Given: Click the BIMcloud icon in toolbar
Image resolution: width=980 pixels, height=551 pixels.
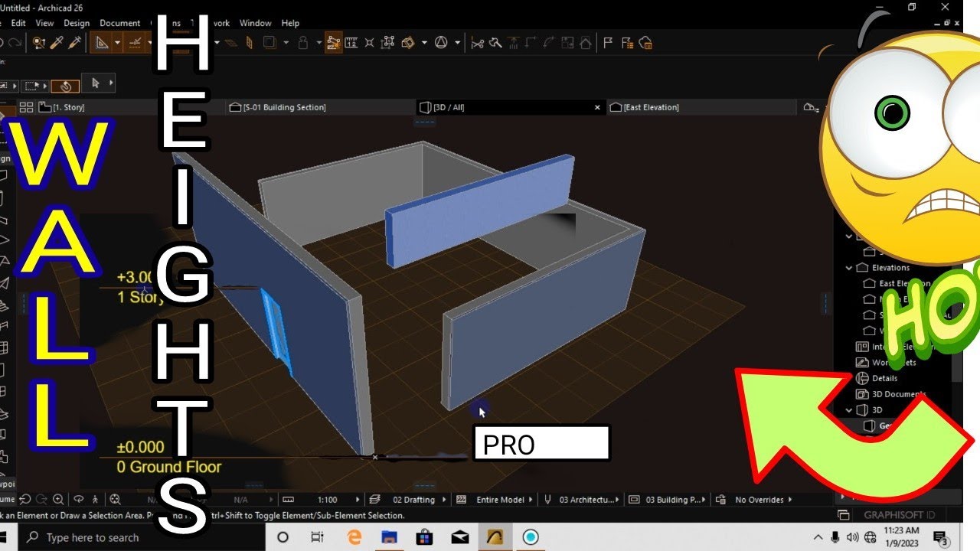Looking at the screenshot, I should click(645, 43).
